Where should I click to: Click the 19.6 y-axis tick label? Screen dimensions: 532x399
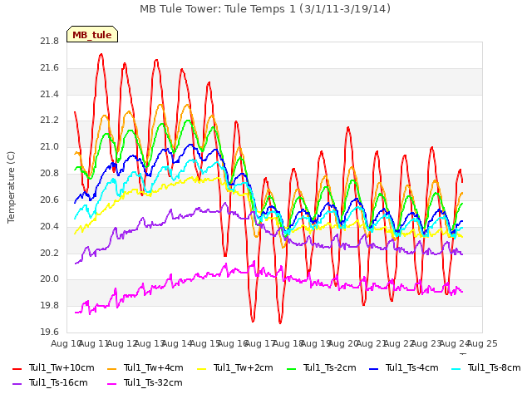click(x=50, y=332)
